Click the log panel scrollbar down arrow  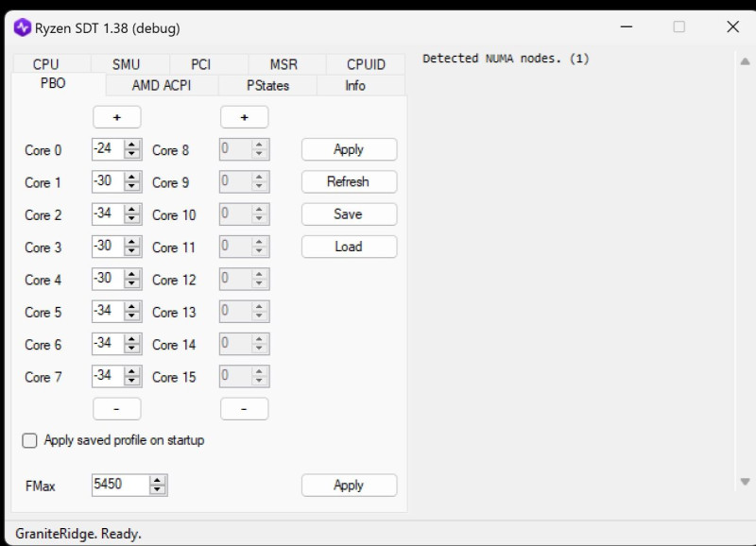[745, 482]
